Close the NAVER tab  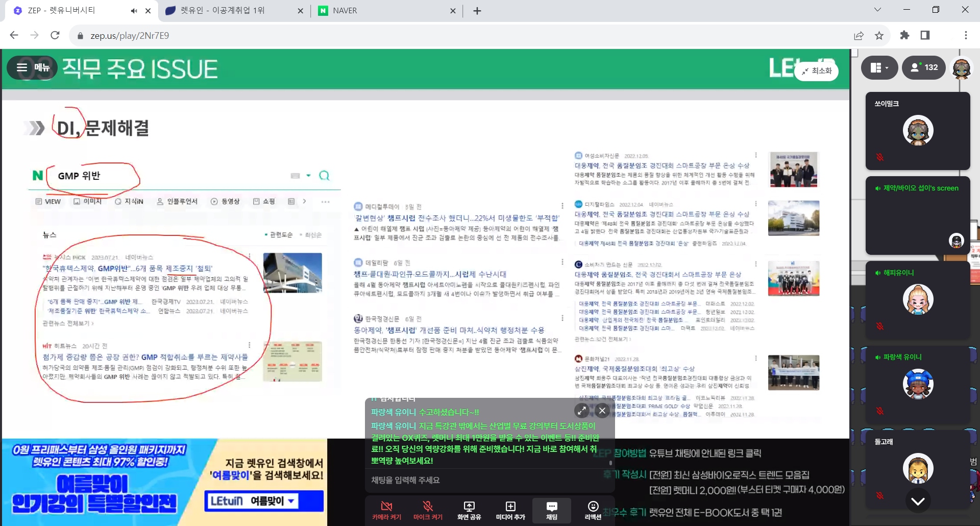pyautogui.click(x=453, y=11)
